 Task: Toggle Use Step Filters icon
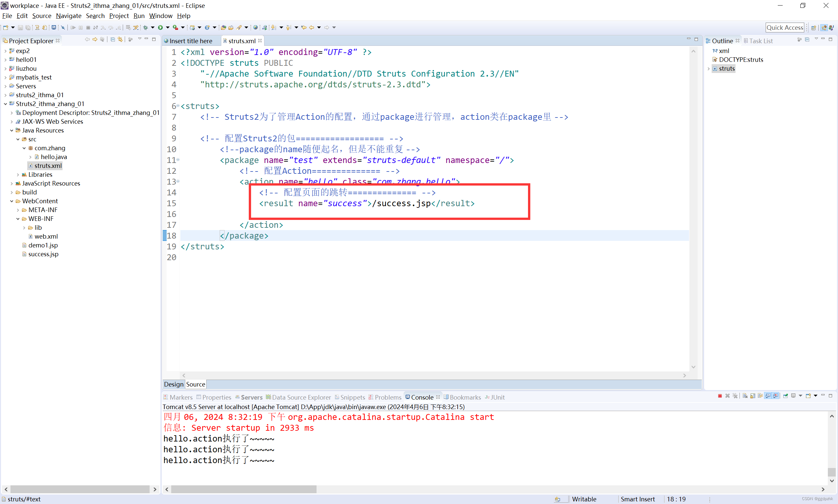(136, 27)
